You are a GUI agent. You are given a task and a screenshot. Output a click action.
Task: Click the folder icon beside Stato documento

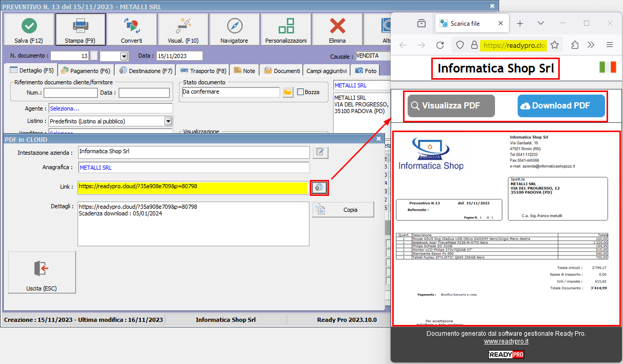(288, 92)
